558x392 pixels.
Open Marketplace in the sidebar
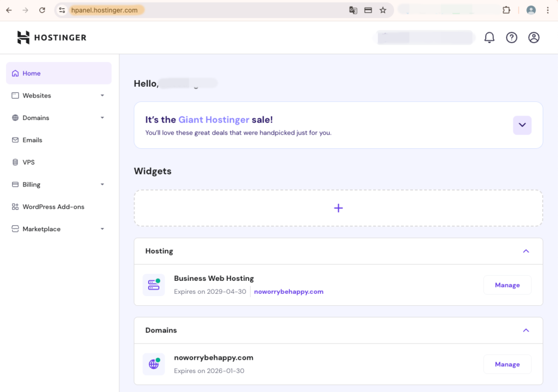59,229
